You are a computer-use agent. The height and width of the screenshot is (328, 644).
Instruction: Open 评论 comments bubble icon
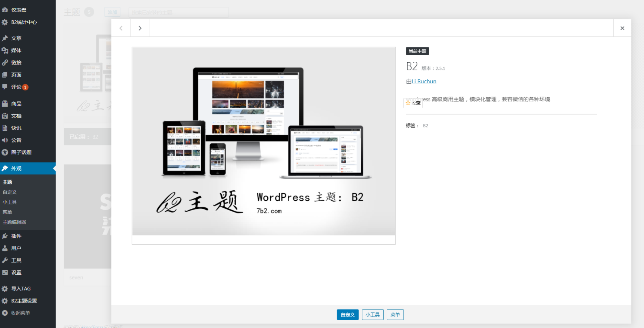click(5, 87)
